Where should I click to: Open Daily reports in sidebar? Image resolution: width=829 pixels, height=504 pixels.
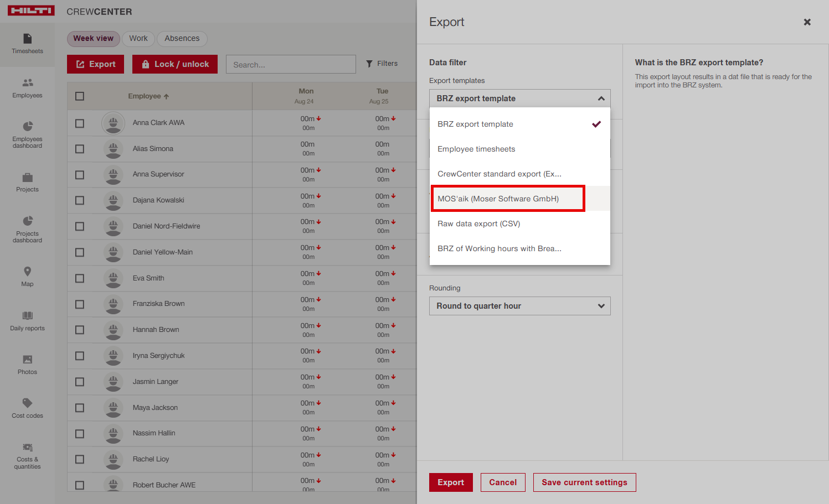pos(27,321)
